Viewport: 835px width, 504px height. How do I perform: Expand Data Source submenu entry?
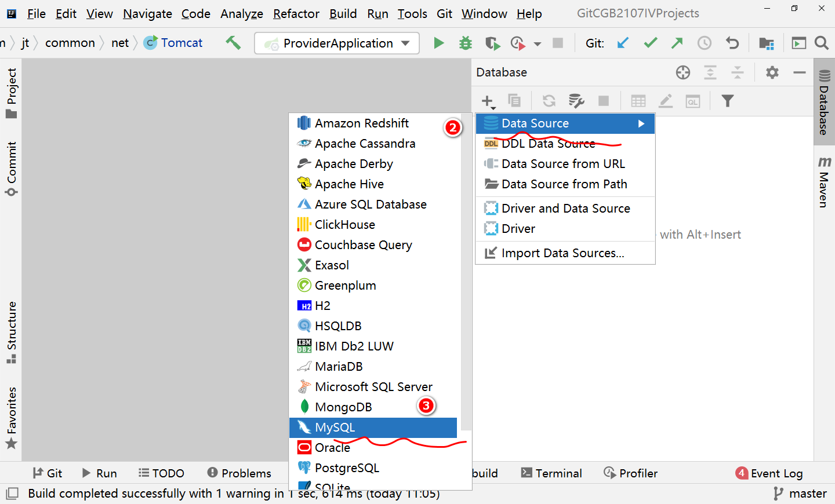(565, 123)
